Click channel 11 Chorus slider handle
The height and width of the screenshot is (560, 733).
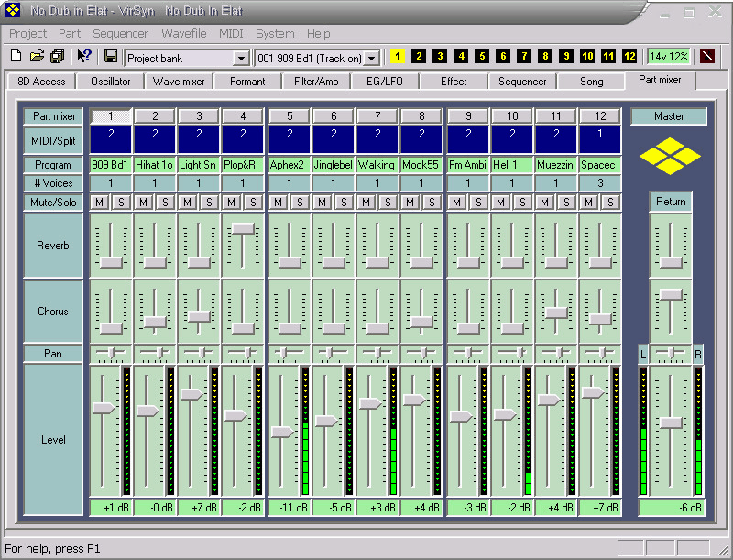click(556, 313)
